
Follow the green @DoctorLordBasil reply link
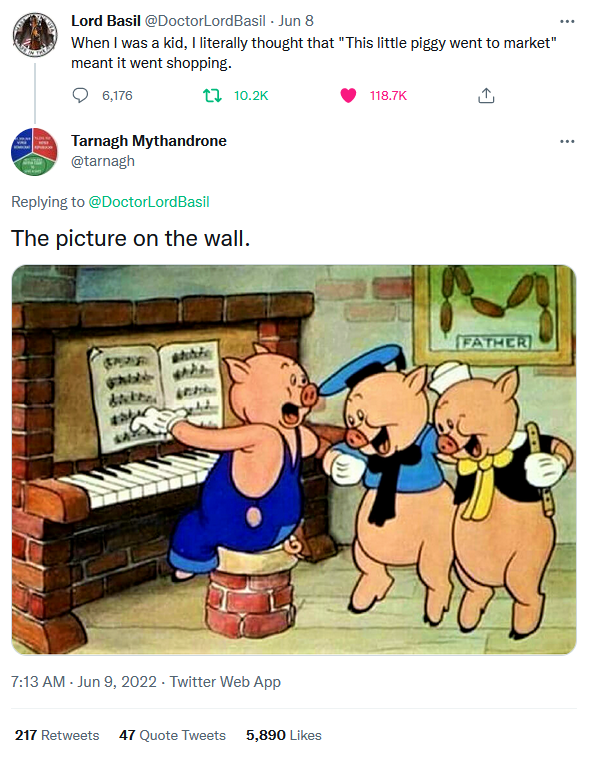149,201
